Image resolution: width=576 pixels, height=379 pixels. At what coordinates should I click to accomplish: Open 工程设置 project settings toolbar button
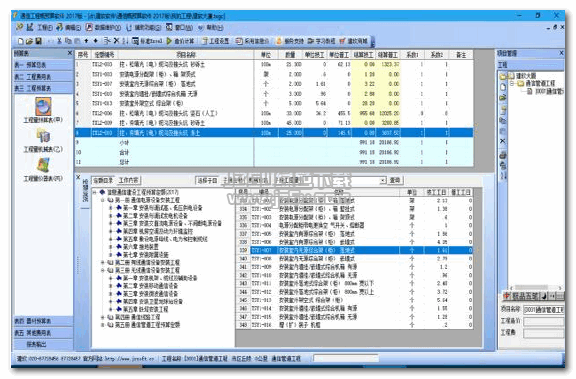point(215,41)
